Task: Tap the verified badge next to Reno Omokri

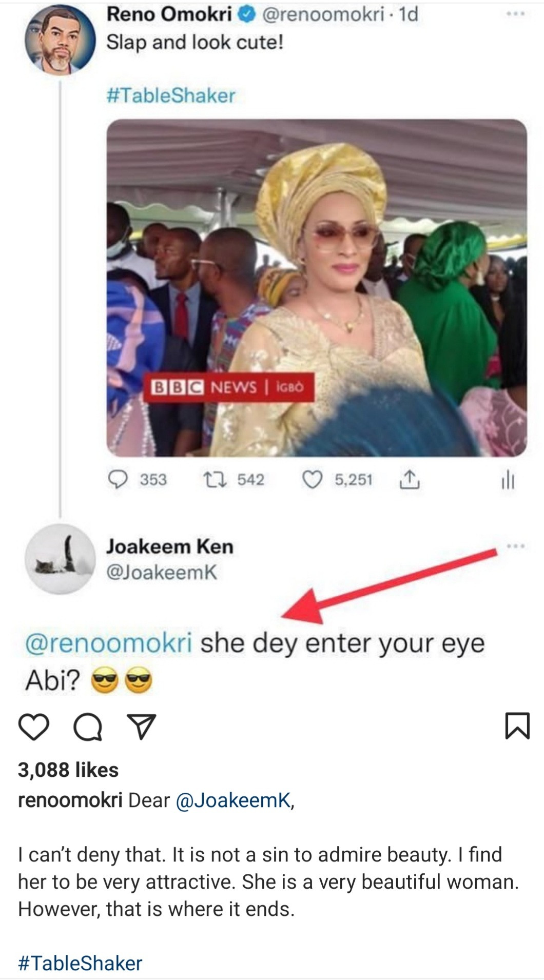Action: click(247, 13)
